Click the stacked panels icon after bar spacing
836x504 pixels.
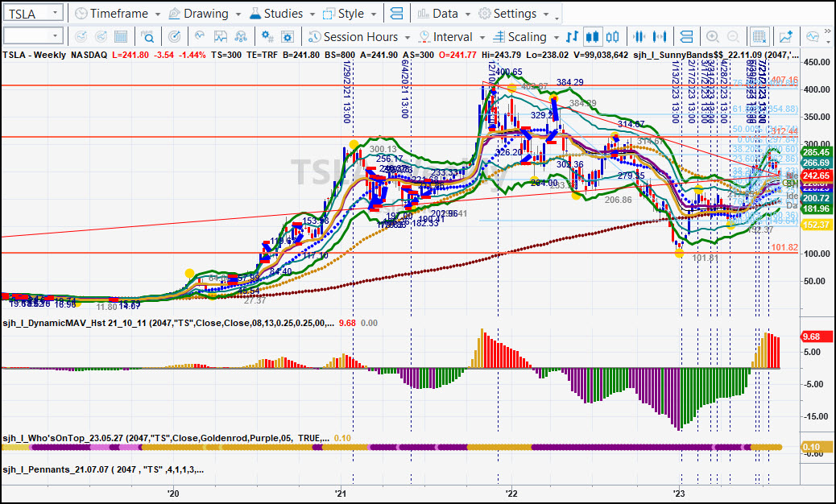tap(687, 37)
